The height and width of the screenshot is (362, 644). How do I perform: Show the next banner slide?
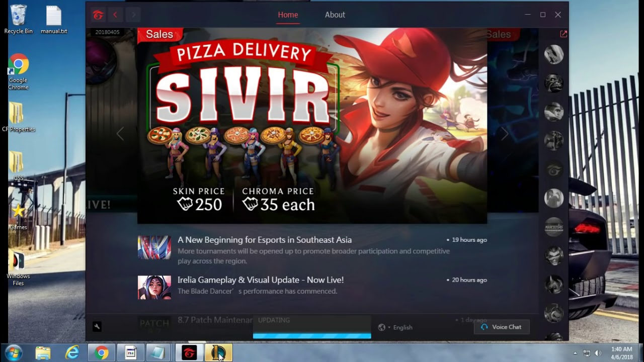point(505,134)
